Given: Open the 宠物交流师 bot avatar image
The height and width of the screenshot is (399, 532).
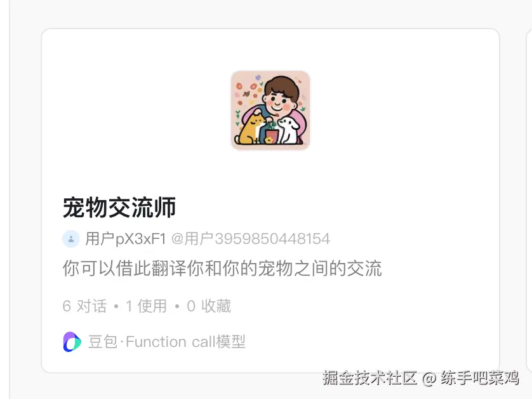Looking at the screenshot, I should 270,110.
